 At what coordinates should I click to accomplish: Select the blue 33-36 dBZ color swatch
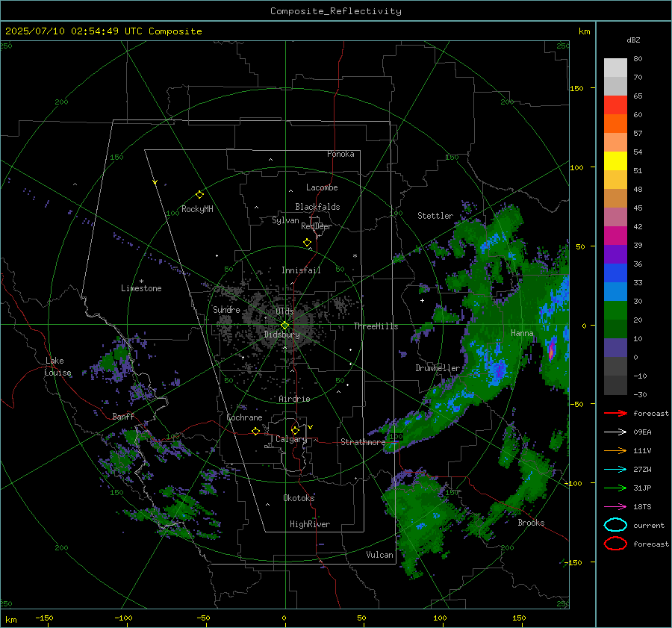click(615, 273)
